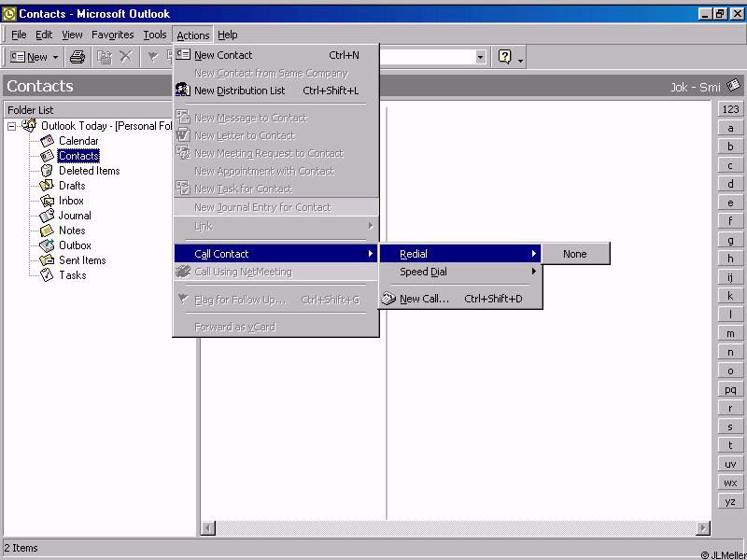Click the Contacts folder icon in tree
The width and height of the screenshot is (747, 560).
[48, 156]
